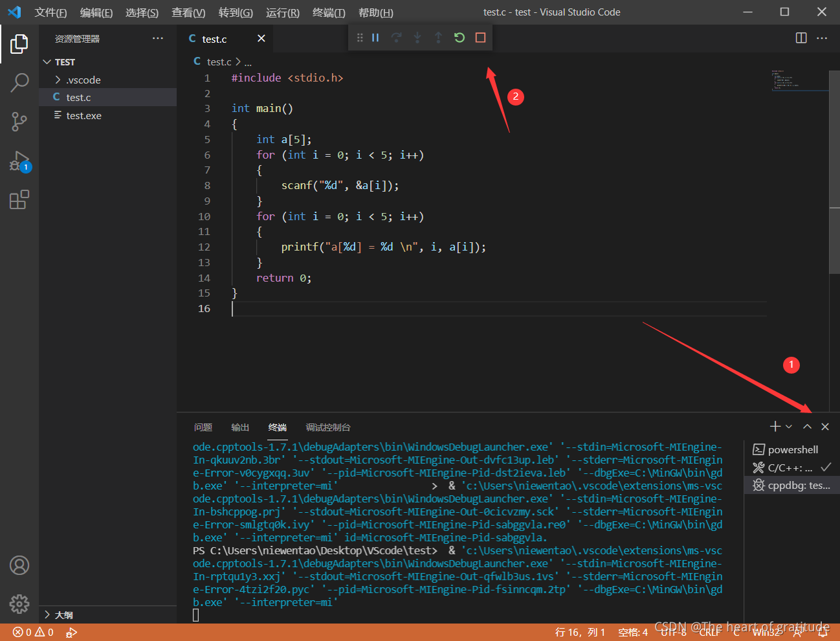
Task: Collapse the TEST folder section
Action: pyautogui.click(x=107, y=62)
